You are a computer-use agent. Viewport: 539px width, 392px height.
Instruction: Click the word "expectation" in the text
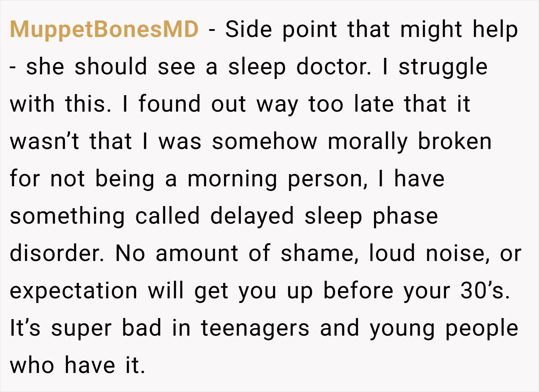[x=73, y=291]
